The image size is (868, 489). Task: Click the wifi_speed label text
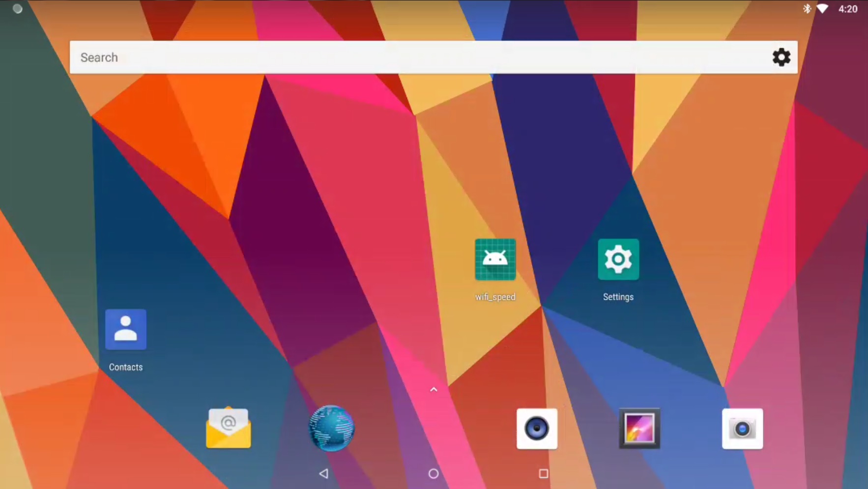(x=495, y=297)
